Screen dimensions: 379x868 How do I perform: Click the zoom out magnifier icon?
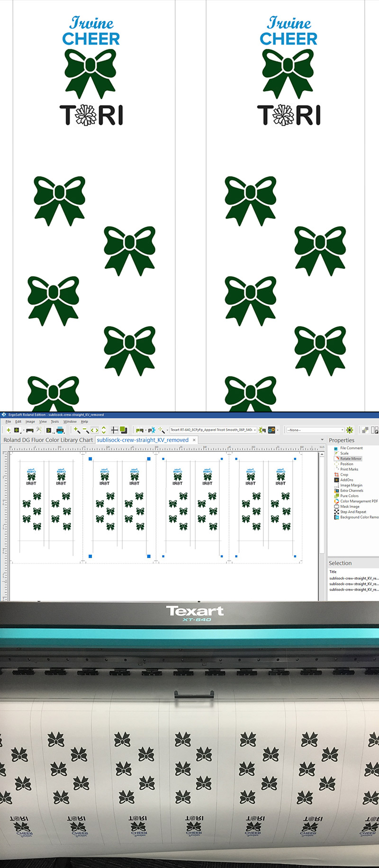(x=86, y=430)
